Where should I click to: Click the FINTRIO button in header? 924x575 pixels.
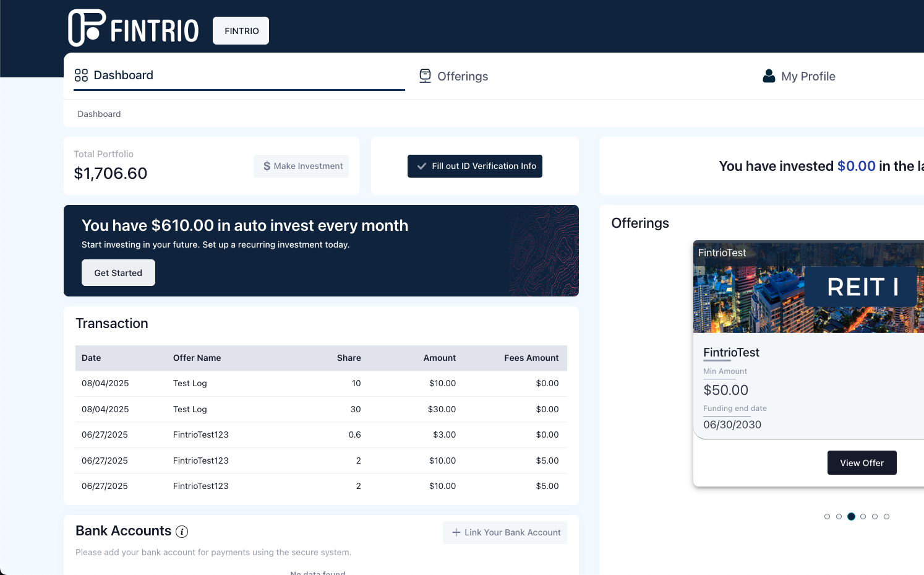point(241,31)
